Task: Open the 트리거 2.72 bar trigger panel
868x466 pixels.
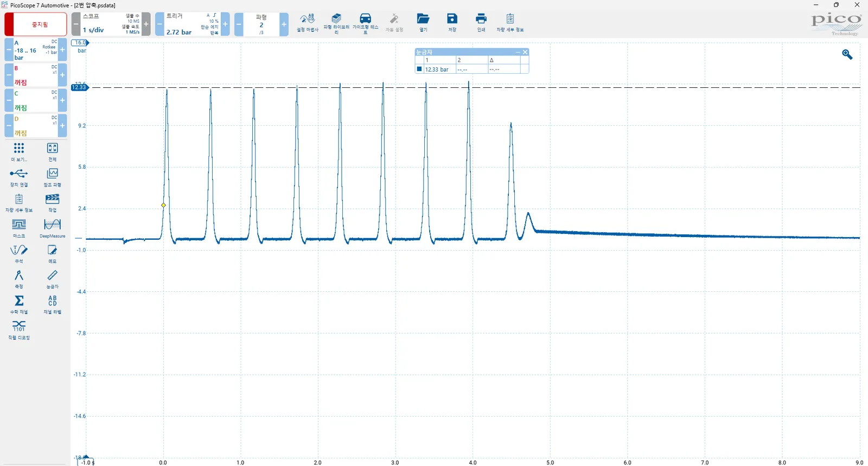Action: [x=192, y=24]
